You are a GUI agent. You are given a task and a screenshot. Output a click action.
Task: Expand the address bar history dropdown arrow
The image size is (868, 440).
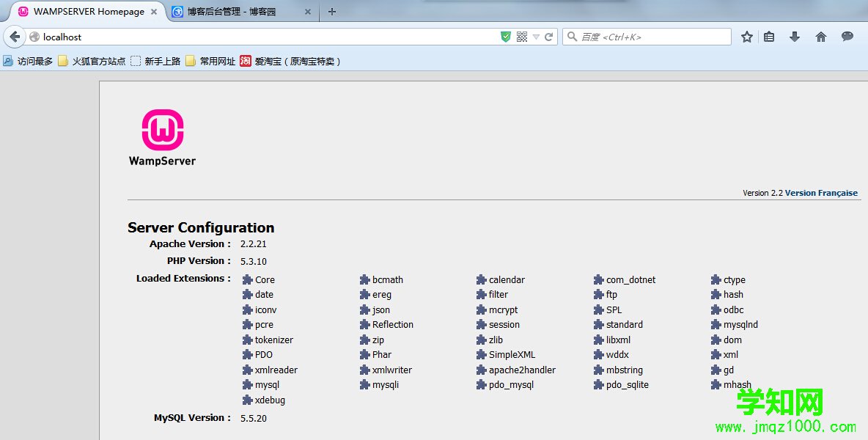coord(536,37)
